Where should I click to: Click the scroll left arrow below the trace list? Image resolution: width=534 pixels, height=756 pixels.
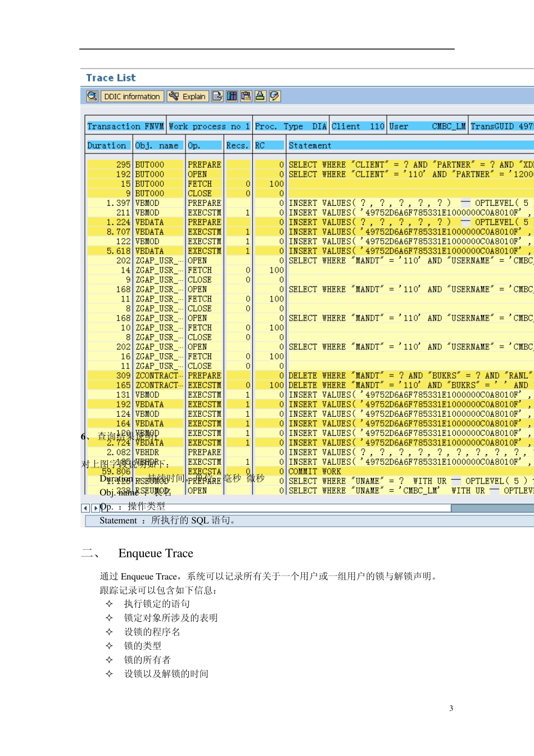click(x=86, y=508)
